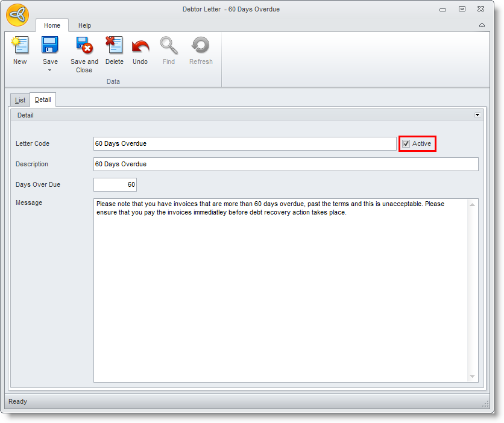Click the Letter Code text field
This screenshot has width=504, height=423.
[x=244, y=143]
